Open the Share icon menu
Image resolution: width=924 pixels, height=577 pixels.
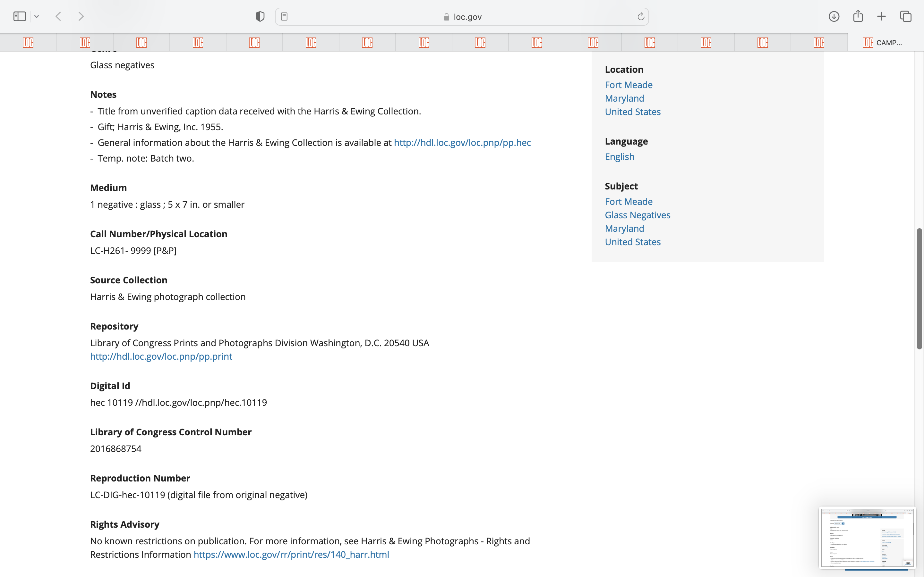pos(858,16)
